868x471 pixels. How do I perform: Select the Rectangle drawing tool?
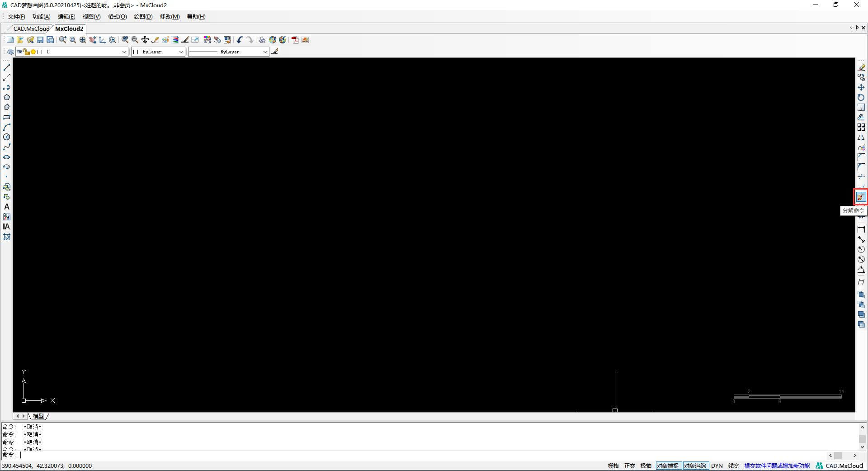(7, 117)
